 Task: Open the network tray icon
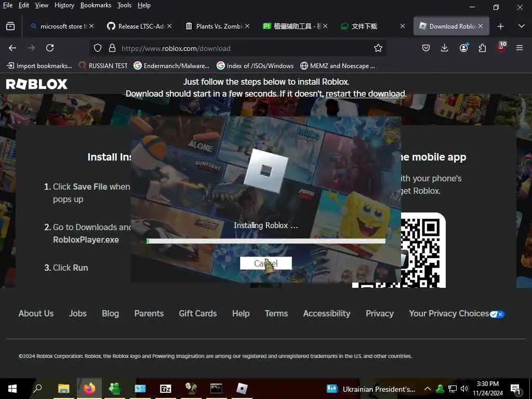click(x=453, y=389)
